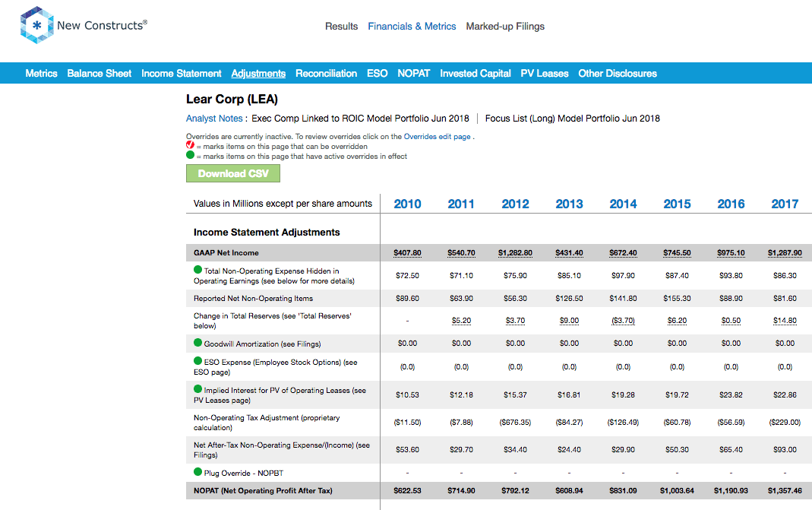Click the Lear Corp (LEA) heading
The image size is (812, 510).
pos(232,99)
